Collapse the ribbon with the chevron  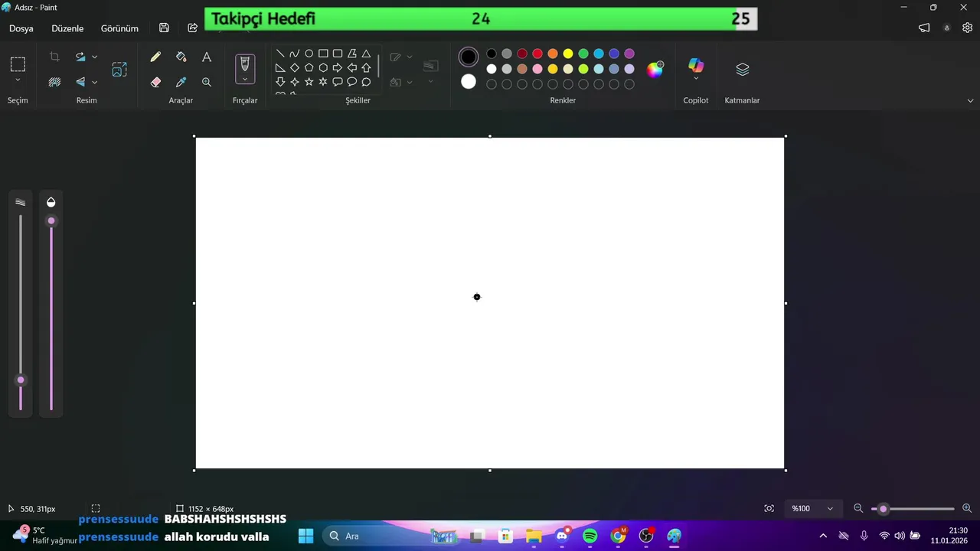coord(971,100)
